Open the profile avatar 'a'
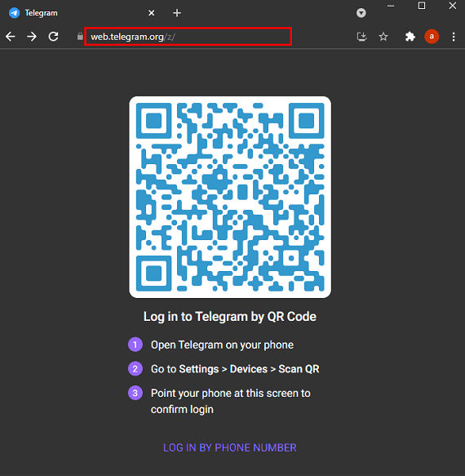Image resolution: width=465 pixels, height=476 pixels. 432,37
